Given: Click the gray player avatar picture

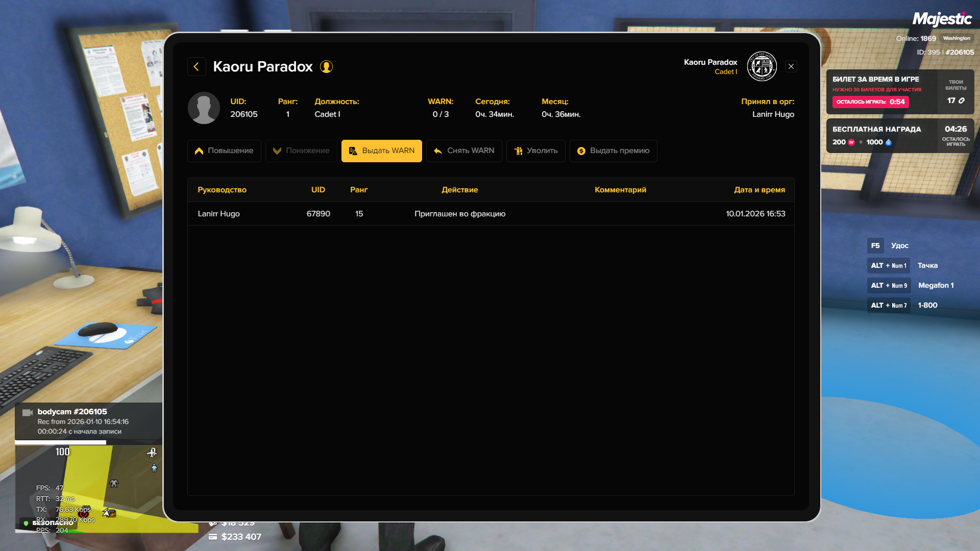Looking at the screenshot, I should click(x=204, y=108).
